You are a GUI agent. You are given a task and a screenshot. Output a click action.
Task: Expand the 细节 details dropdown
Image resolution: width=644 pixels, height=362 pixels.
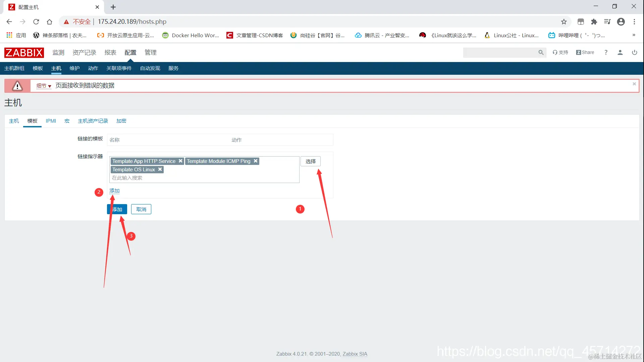click(44, 86)
